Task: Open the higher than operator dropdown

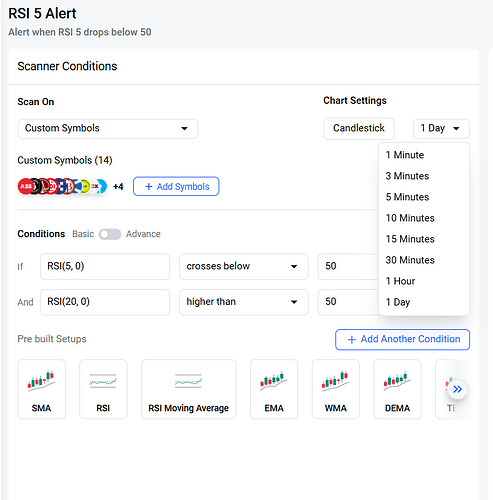Action: 244,302
